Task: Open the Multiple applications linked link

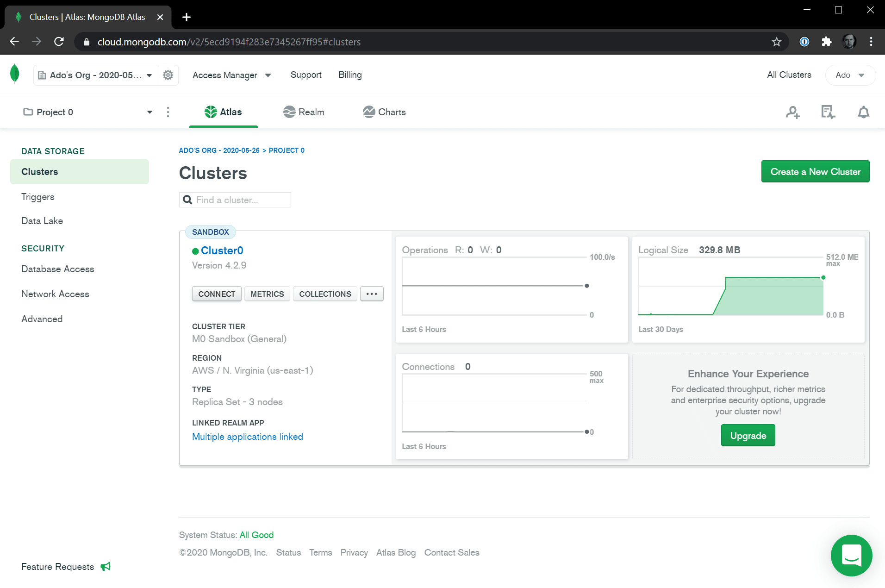Action: point(248,437)
